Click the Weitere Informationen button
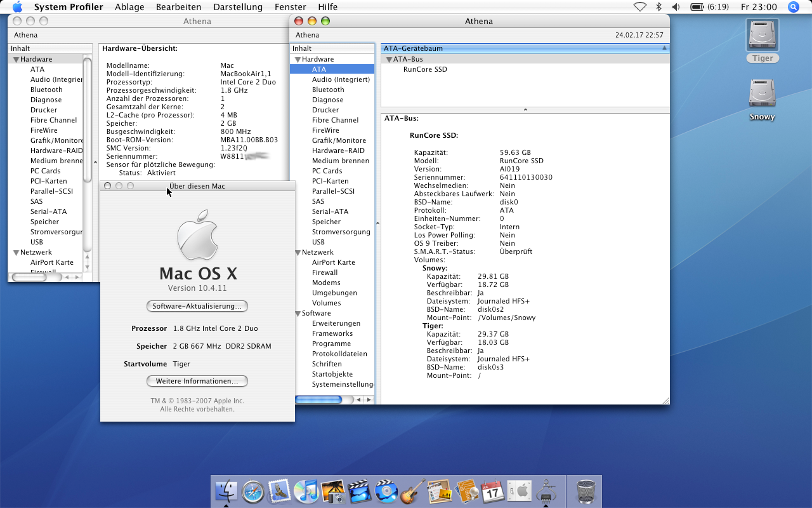812x508 pixels. click(x=197, y=381)
